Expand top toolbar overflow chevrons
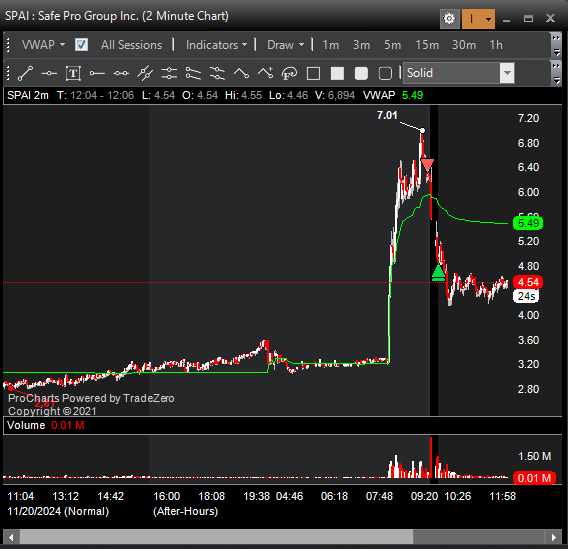 (x=556, y=38)
